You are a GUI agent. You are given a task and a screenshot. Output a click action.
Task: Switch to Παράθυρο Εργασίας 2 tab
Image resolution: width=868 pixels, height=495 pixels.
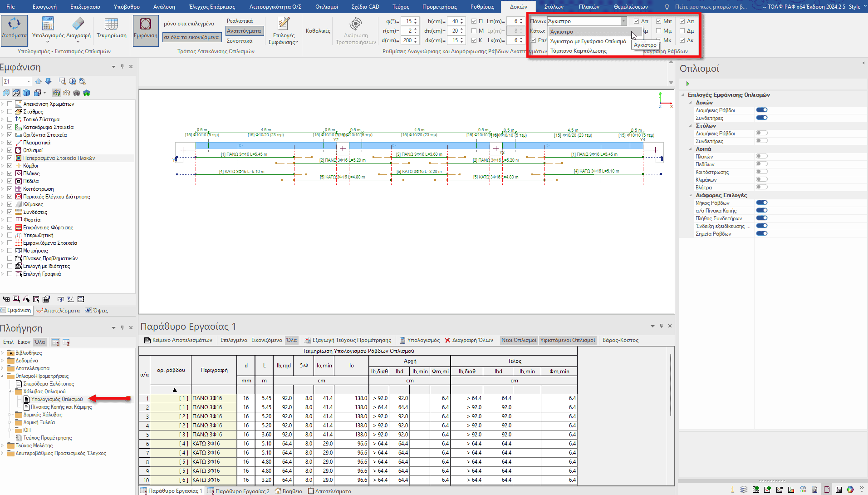[x=242, y=491]
